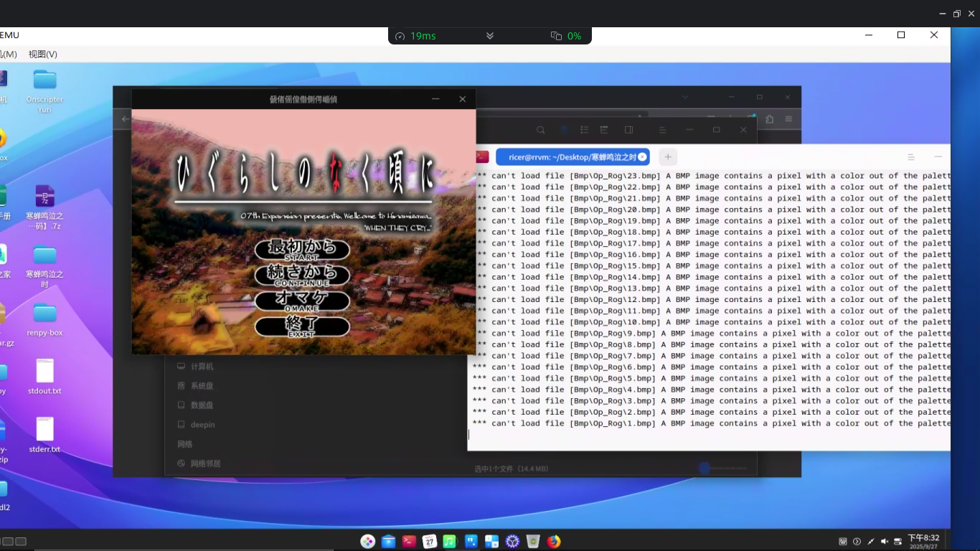Open the renpy-box desktop folder
This screenshot has width=980, height=551.
pyautogui.click(x=44, y=319)
